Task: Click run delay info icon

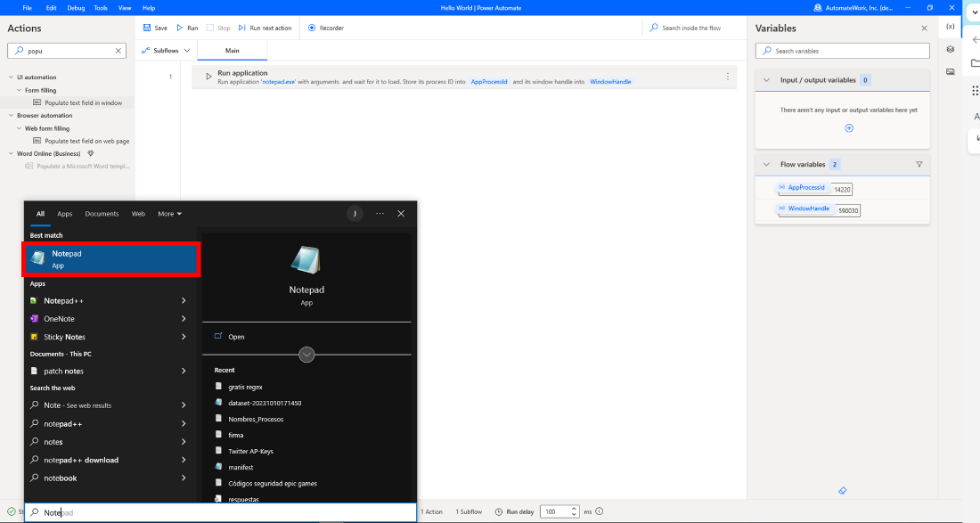Action: tap(600, 511)
